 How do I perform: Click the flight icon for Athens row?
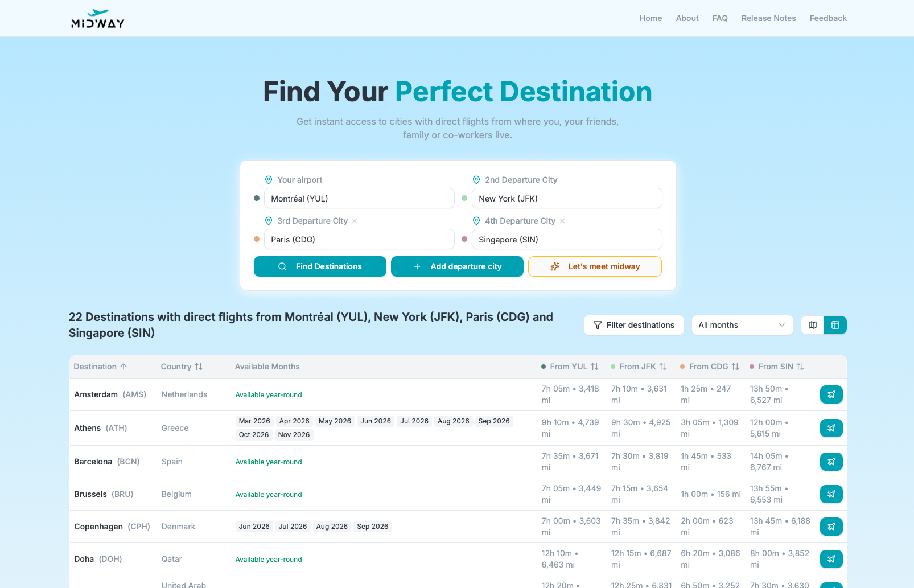831,428
